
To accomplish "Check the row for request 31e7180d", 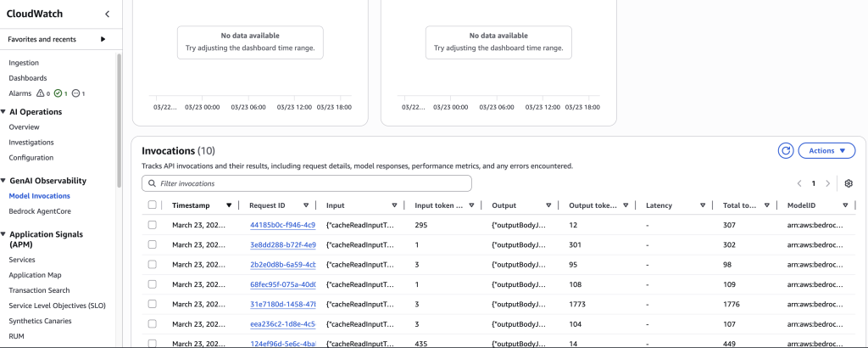I will [153, 304].
